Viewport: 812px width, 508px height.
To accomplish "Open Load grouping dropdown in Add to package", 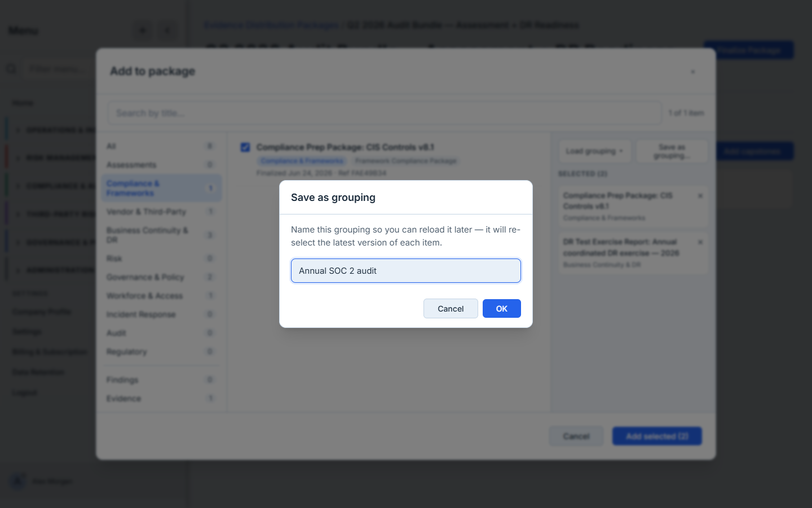I will click(x=595, y=151).
